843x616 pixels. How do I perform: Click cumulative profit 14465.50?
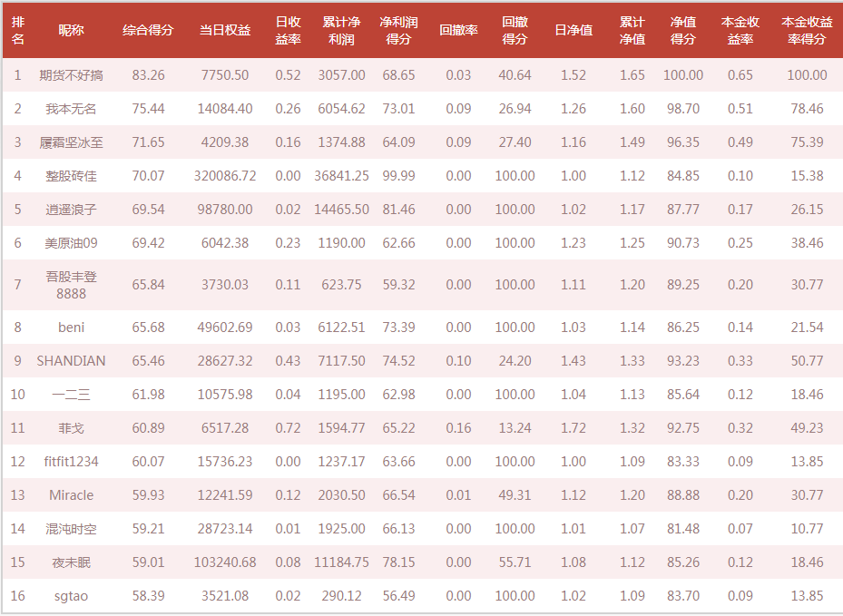(341, 210)
